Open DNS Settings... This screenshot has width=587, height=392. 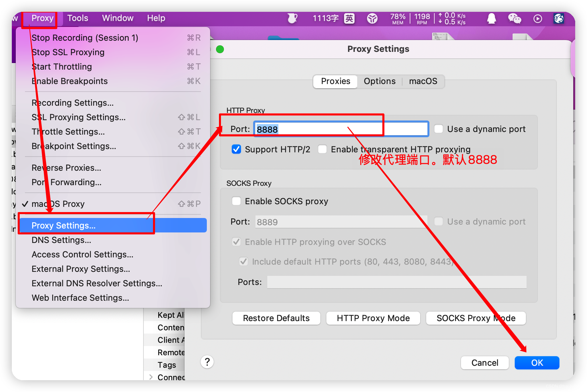pos(113,240)
